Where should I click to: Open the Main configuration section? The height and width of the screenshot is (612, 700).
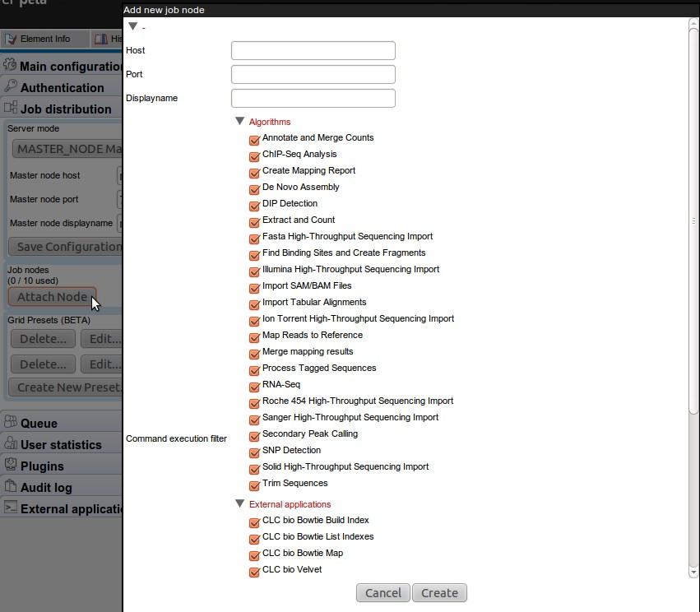[61, 66]
